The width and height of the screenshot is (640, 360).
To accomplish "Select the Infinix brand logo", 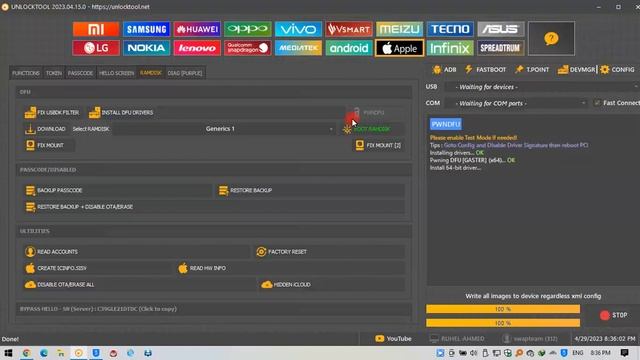I will (x=450, y=48).
